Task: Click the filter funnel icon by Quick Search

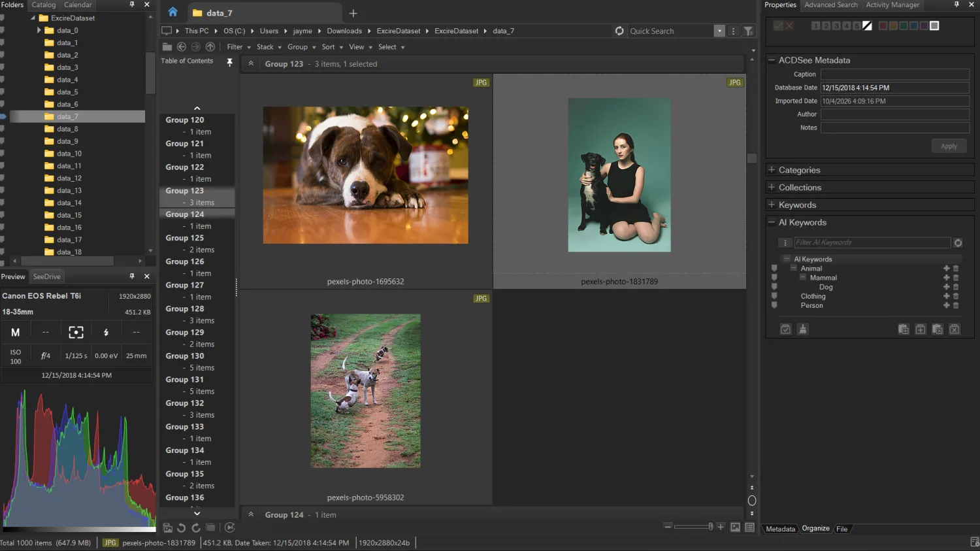Action: 749,31
